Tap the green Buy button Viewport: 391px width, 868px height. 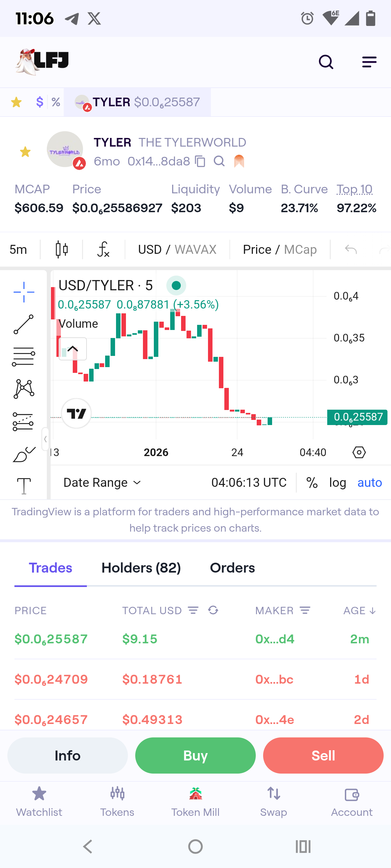click(x=195, y=755)
